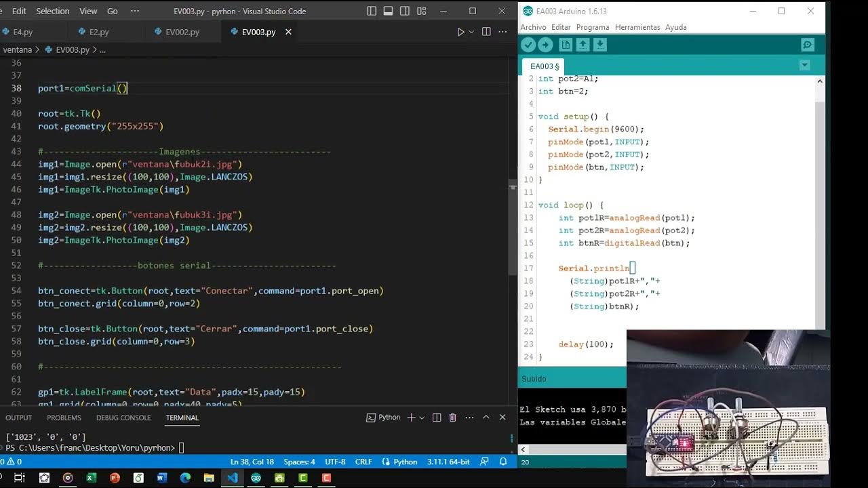The image size is (868, 488).
Task: Open the Arduino Serial Monitor
Action: [x=807, y=45]
